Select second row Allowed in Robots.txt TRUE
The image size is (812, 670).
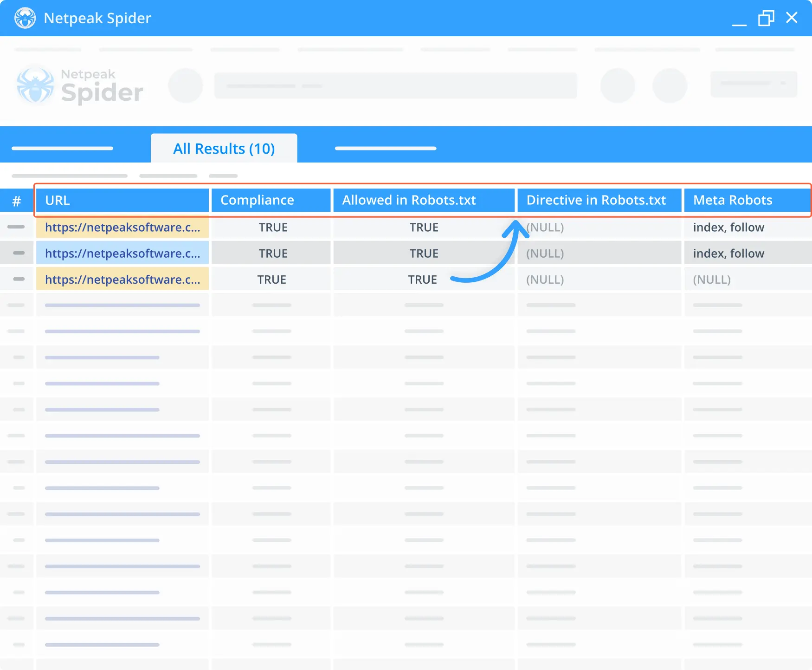pos(424,254)
